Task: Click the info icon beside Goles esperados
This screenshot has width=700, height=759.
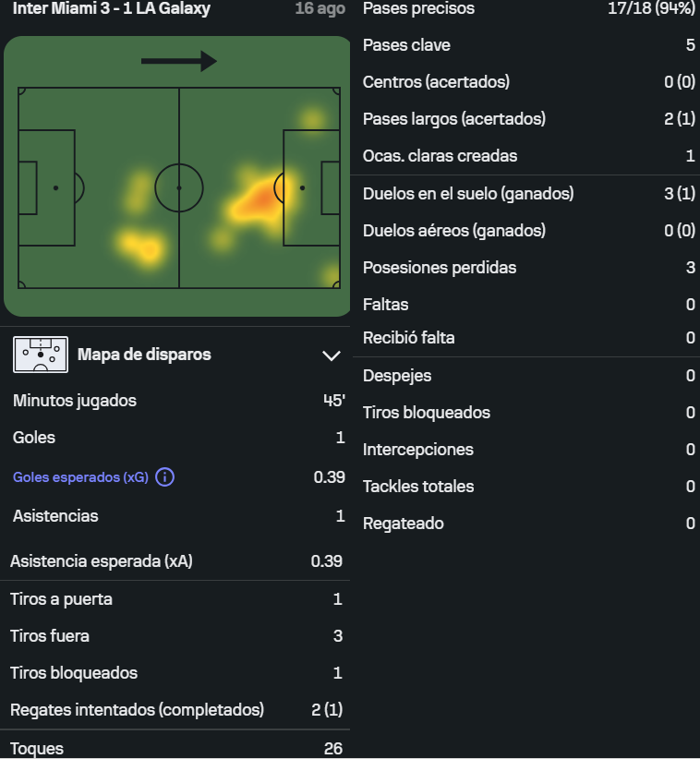Action: pos(164,477)
